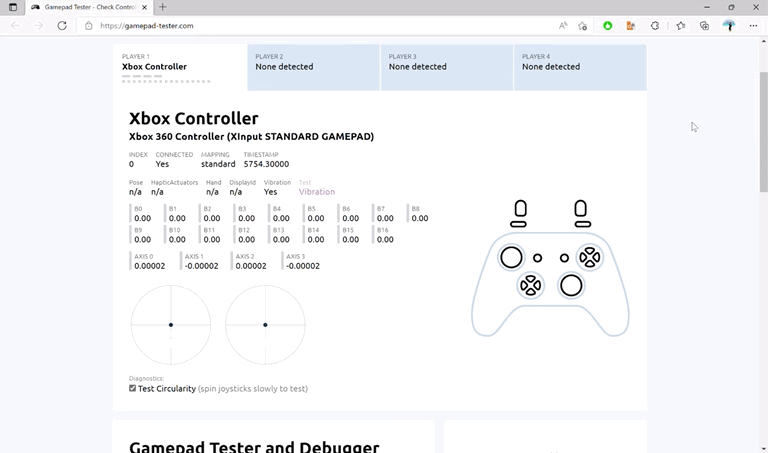Reload the page with refresh icon
The width and height of the screenshot is (768, 453).
coord(62,25)
